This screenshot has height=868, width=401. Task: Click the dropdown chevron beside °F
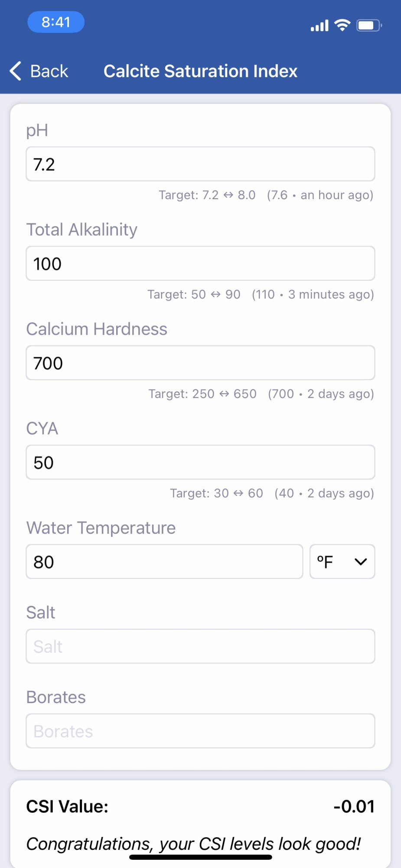(361, 562)
